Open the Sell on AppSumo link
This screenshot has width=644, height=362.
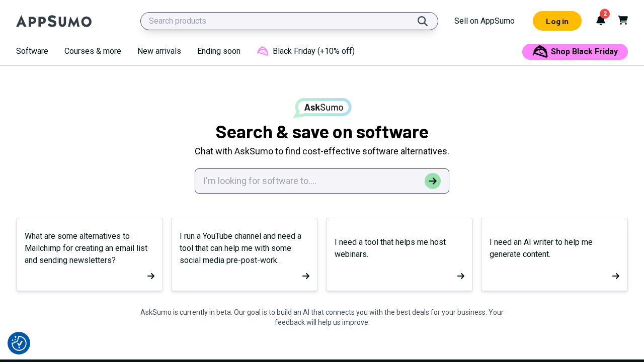click(x=484, y=21)
